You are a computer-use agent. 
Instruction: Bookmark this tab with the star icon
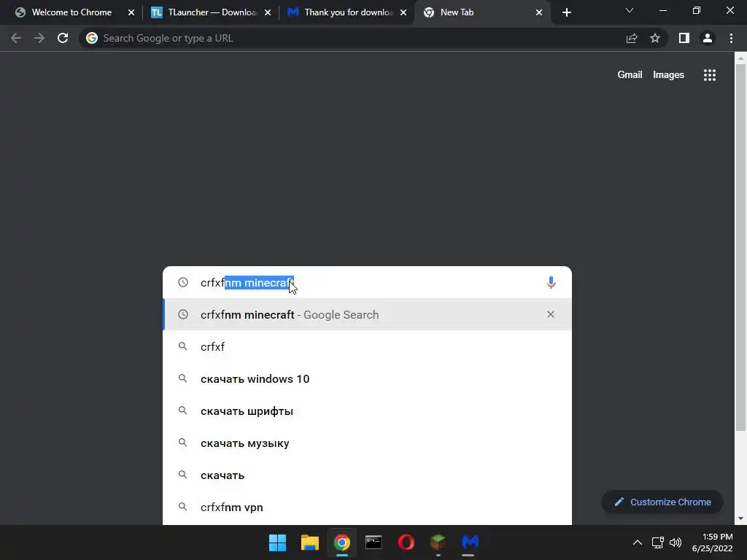coord(655,38)
